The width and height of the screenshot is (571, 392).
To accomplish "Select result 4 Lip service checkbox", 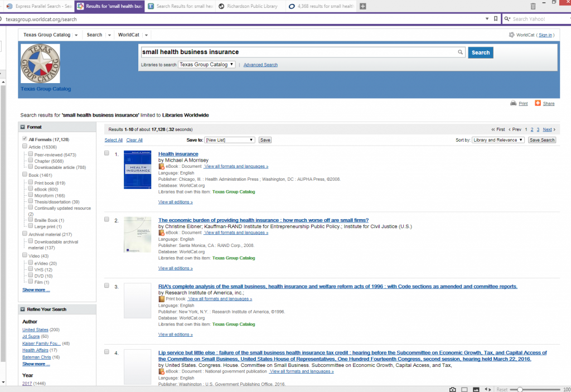I will (x=107, y=352).
